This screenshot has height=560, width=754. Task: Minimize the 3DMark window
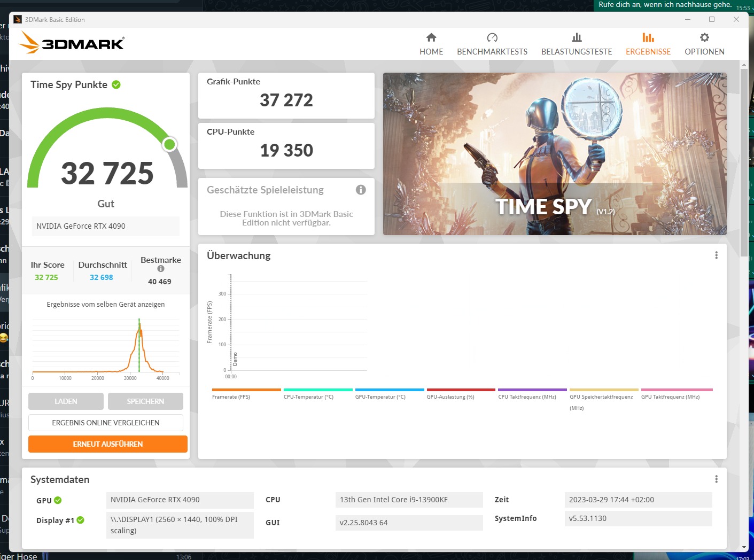tap(688, 19)
